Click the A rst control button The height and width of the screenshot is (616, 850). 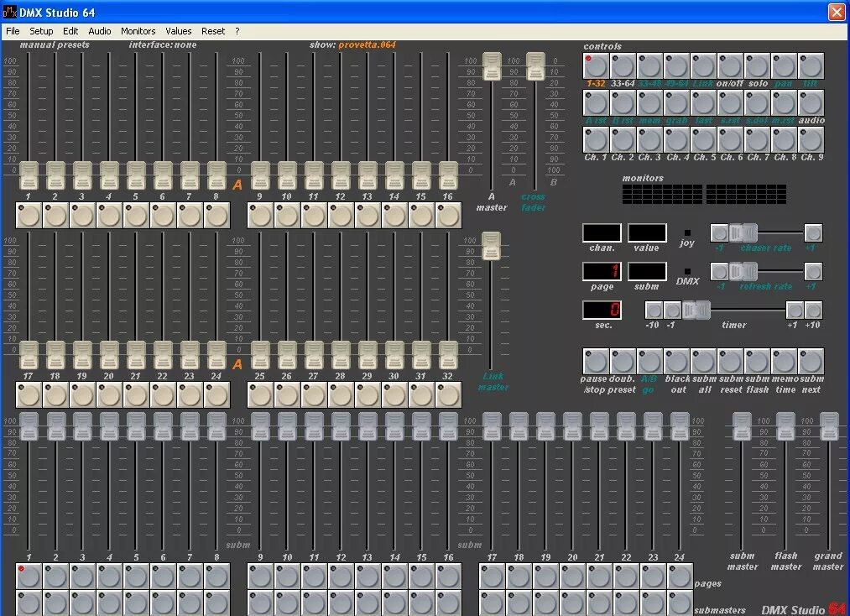(x=597, y=103)
